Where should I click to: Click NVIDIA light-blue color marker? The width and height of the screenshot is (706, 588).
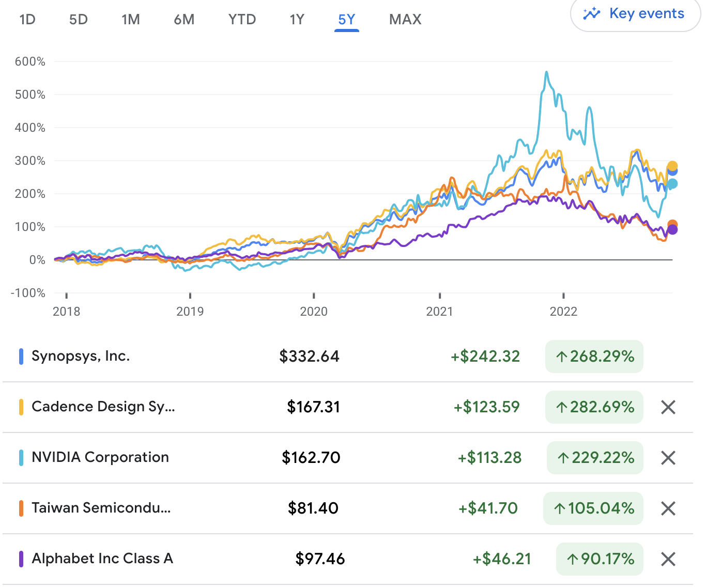pyautogui.click(x=21, y=458)
